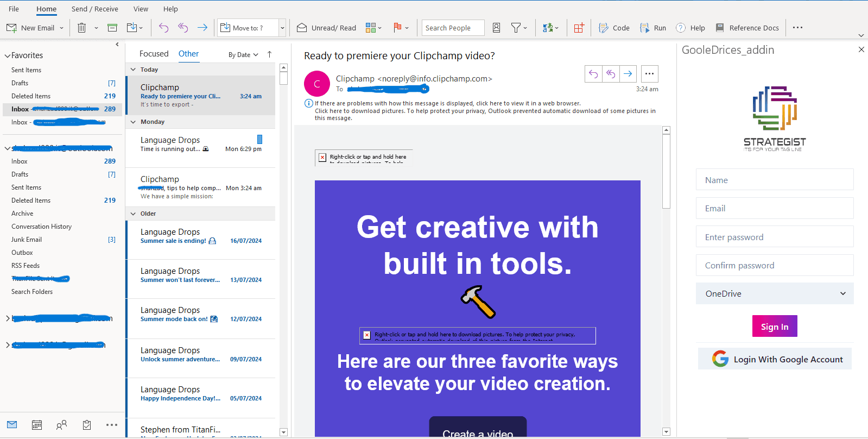
Task: Click the Run add-in button
Action: (653, 28)
